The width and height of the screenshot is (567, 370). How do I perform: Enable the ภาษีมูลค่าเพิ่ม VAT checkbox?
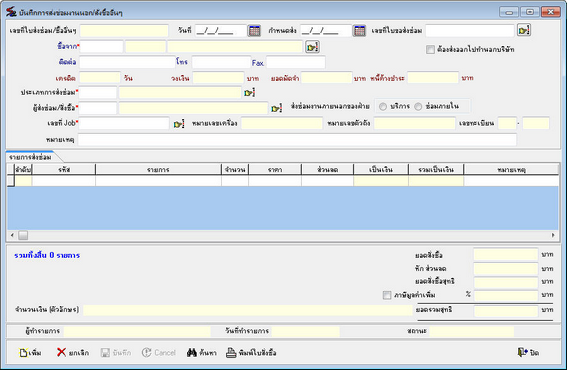[387, 295]
